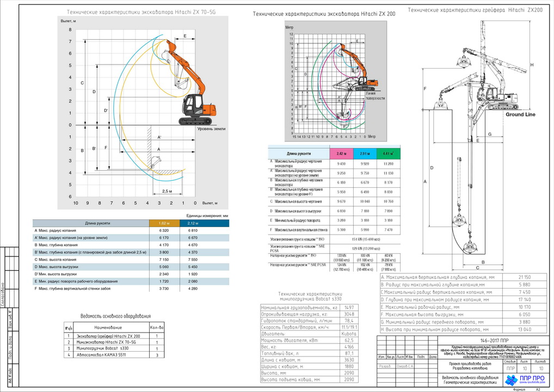Viewport: 554px width, 392px height.
Task: Select the value "6 810" in ZX 70-5G table
Action: [x=193, y=230]
